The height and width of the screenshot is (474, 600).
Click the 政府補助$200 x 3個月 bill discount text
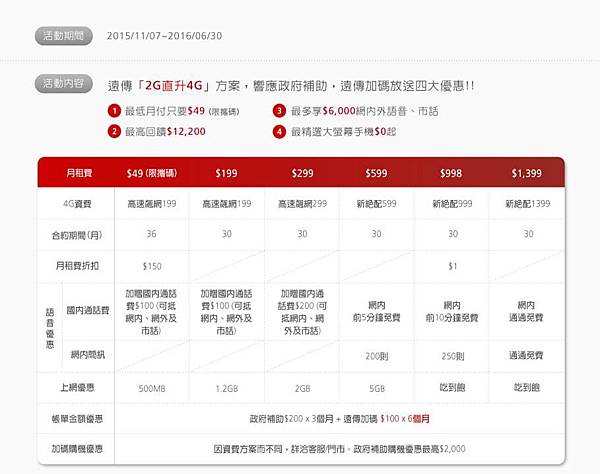click(291, 419)
